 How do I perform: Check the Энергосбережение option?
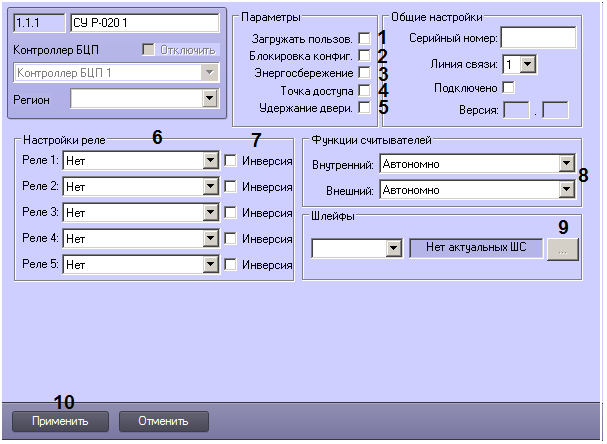(365, 73)
